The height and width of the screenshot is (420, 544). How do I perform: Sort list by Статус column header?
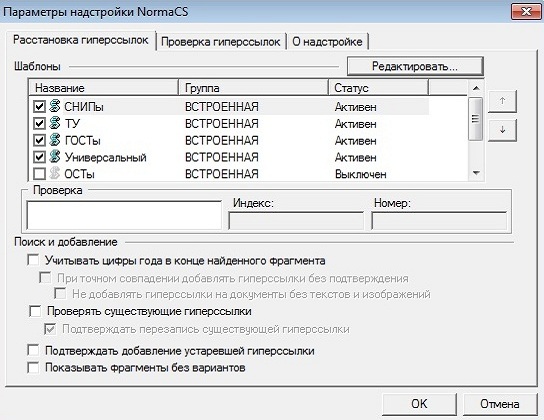click(379, 88)
